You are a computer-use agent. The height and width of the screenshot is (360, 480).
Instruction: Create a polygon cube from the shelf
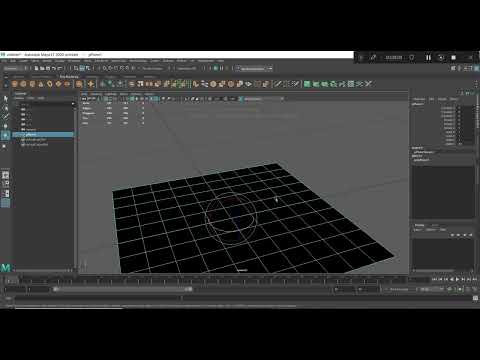coord(23,84)
